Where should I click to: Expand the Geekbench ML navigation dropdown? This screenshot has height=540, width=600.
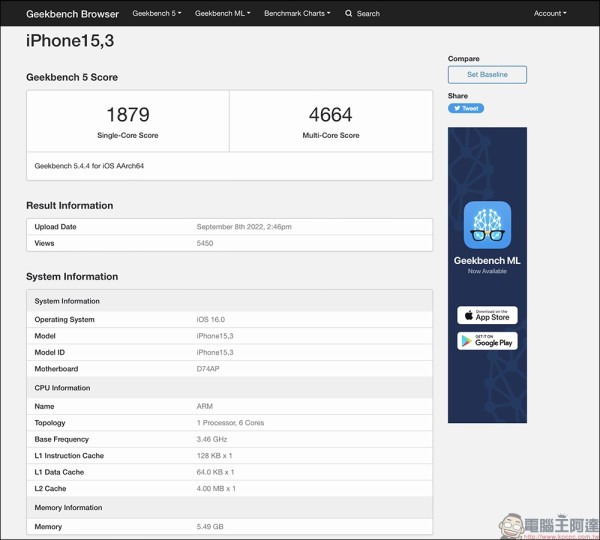point(222,14)
